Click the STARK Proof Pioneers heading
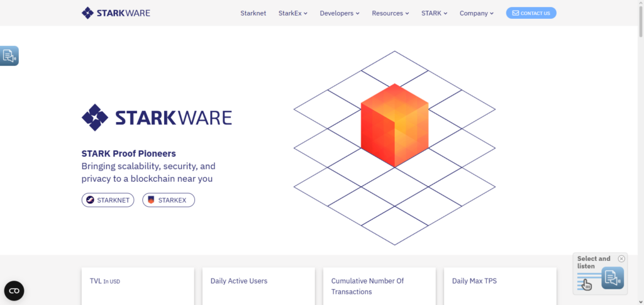The width and height of the screenshot is (644, 305). pos(128,153)
